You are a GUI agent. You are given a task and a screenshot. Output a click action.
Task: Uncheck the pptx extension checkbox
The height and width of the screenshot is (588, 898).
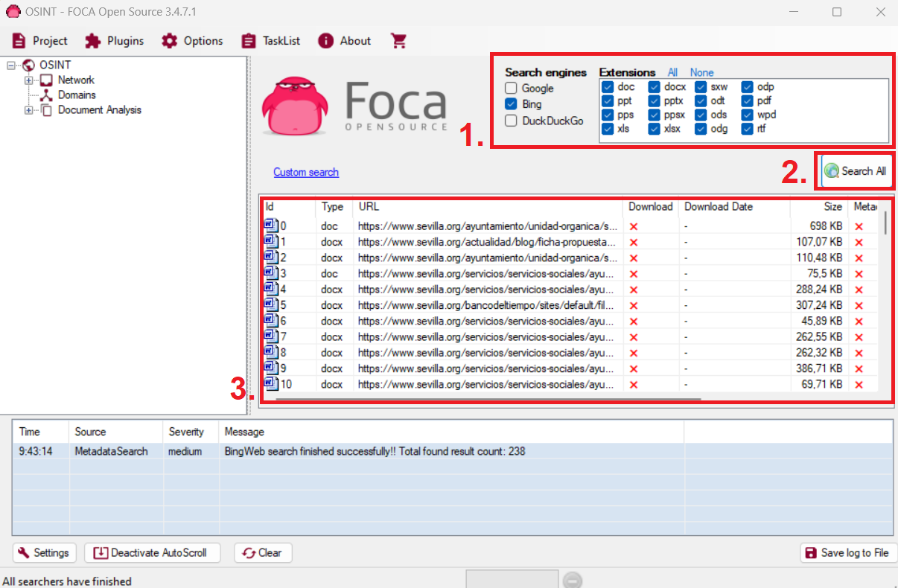[655, 101]
